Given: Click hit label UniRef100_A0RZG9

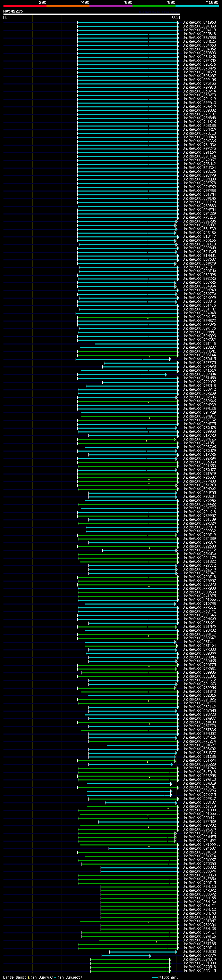Looking at the screenshot, I should (199, 394).
